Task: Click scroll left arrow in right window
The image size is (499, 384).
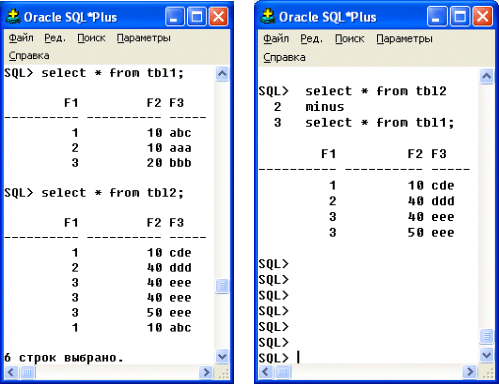Action: click(266, 371)
